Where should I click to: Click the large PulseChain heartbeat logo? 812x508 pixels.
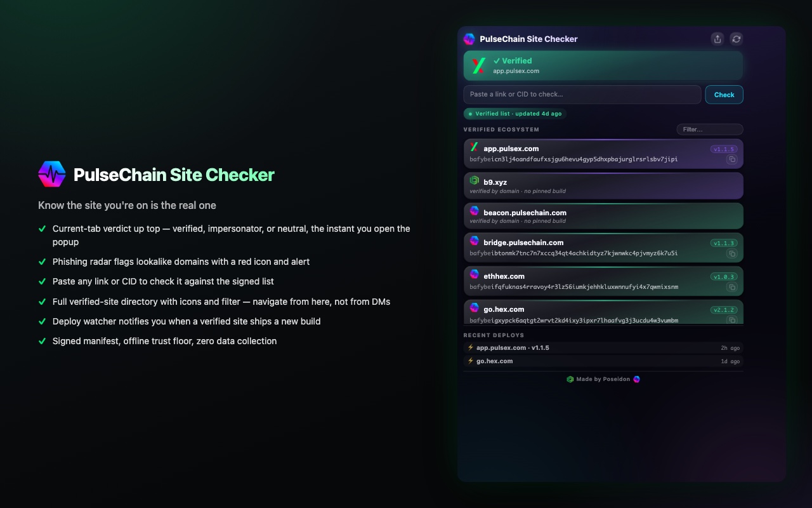point(52,174)
